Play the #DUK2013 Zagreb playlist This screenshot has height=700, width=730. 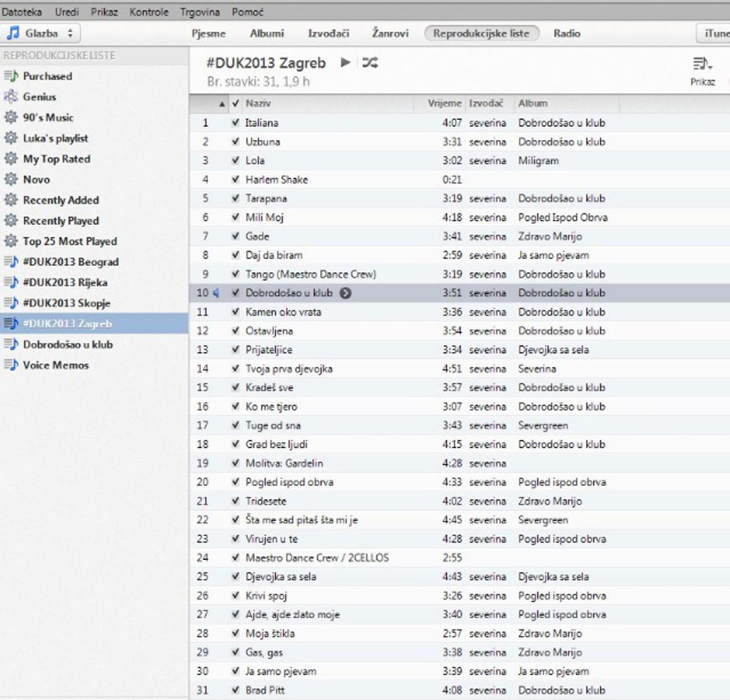[x=346, y=63]
